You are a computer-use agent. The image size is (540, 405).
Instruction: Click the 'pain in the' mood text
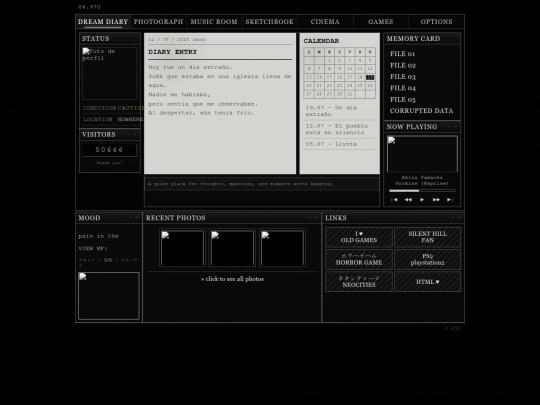click(98, 236)
